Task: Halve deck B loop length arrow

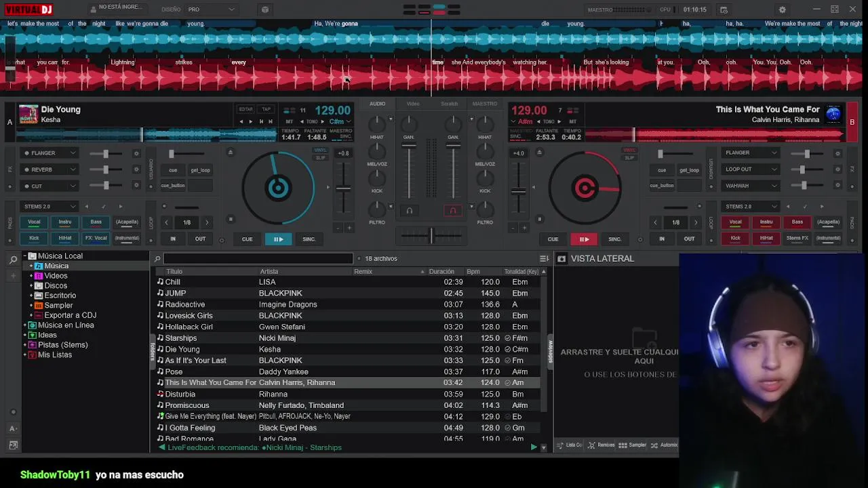Action: [655, 222]
